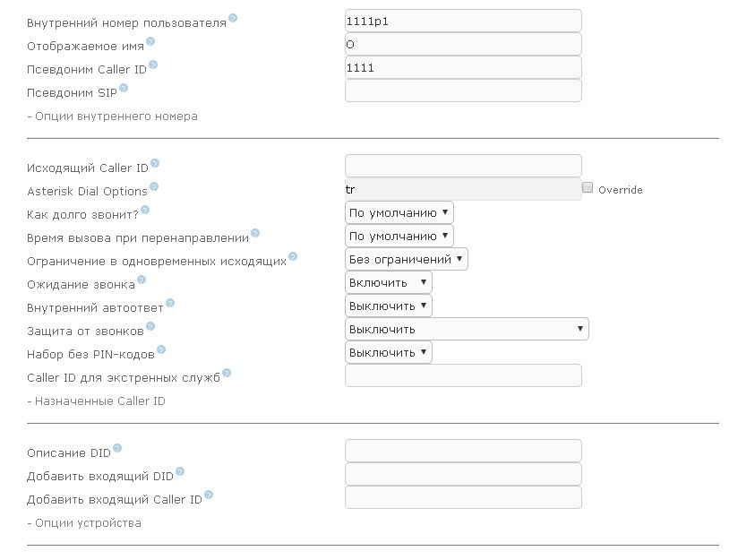Open help icon beside Набор без PIN-кодов
Viewport: 738px width, 560px height.
(161, 349)
